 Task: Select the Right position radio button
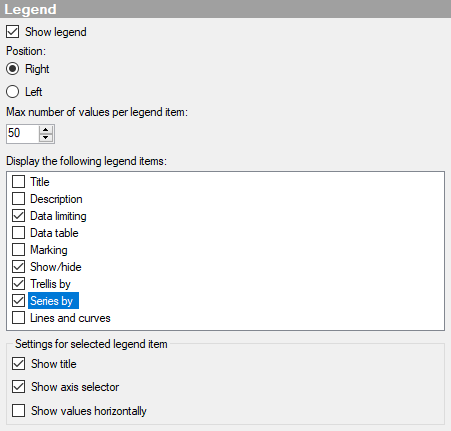point(12,69)
